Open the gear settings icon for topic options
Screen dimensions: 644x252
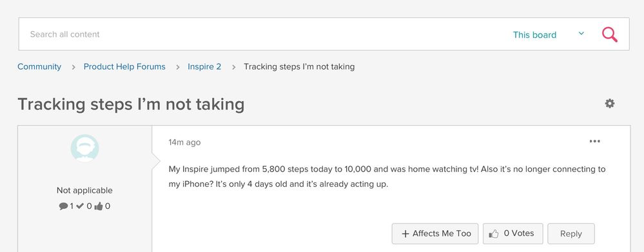pos(610,103)
